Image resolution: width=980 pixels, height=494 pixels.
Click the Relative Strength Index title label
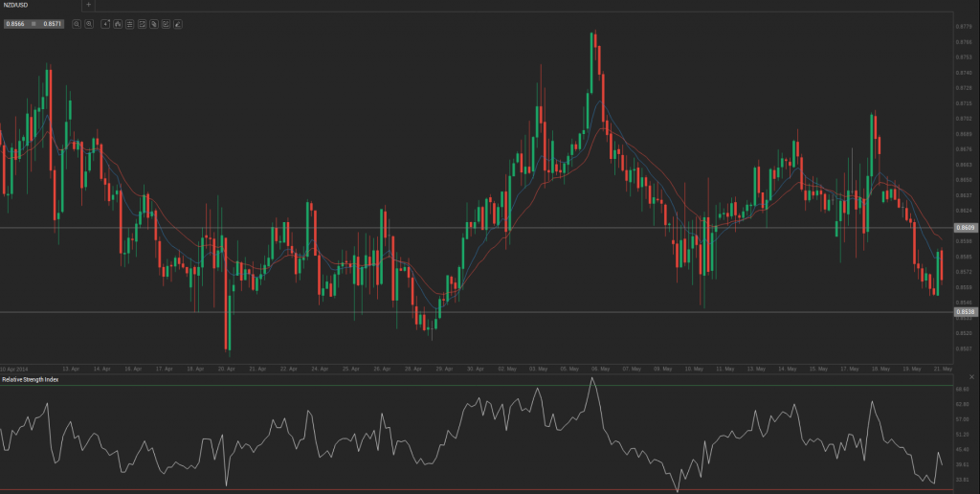pyautogui.click(x=31, y=380)
